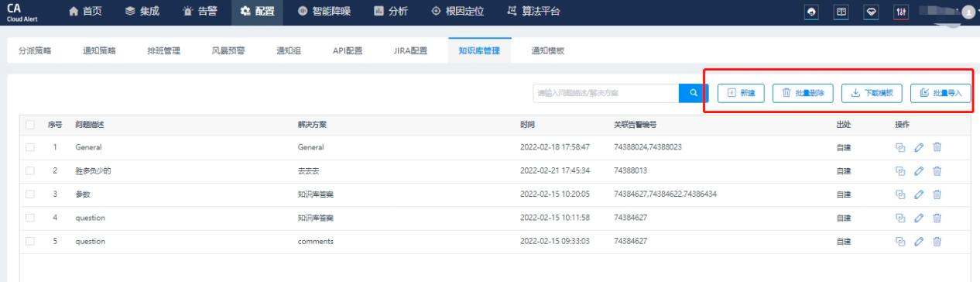Image resolution: width=980 pixels, height=282 pixels.
Task: Select the 知识库管理 tab
Action: [x=479, y=51]
